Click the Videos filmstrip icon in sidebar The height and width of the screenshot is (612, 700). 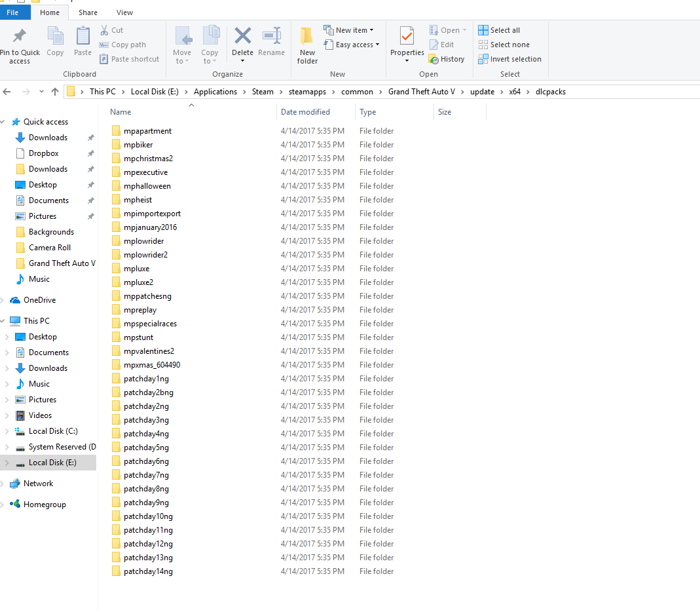[x=20, y=415]
